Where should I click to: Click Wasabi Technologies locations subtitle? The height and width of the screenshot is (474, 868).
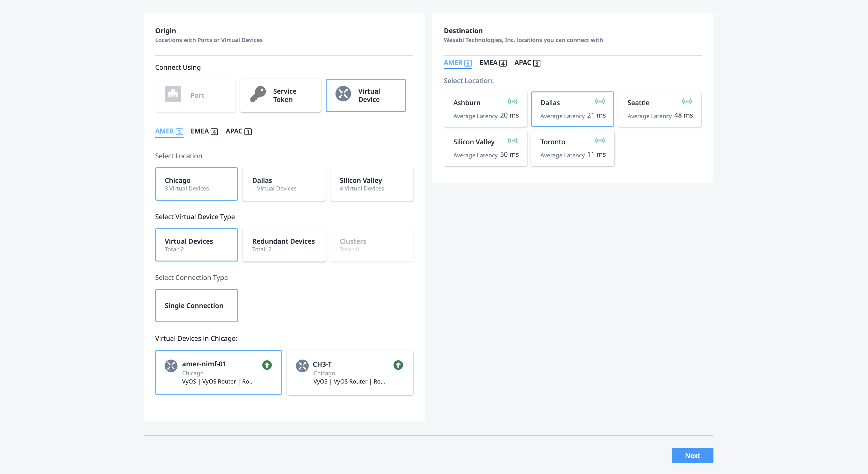click(523, 40)
